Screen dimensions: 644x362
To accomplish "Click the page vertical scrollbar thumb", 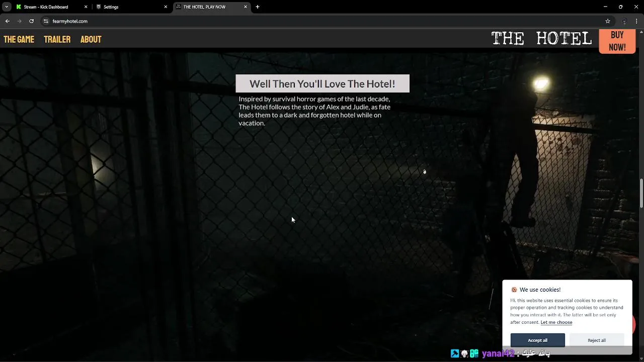I will (641, 194).
